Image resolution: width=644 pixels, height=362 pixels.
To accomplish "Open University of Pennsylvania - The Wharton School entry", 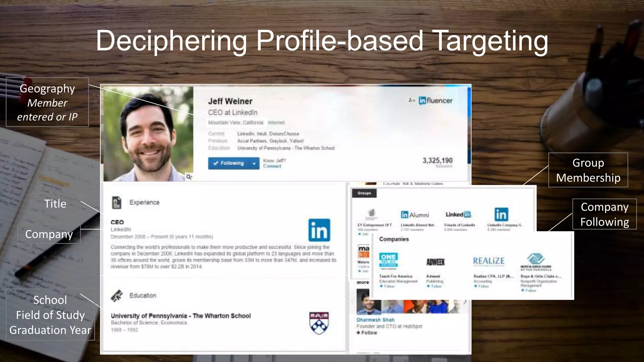I will point(181,316).
